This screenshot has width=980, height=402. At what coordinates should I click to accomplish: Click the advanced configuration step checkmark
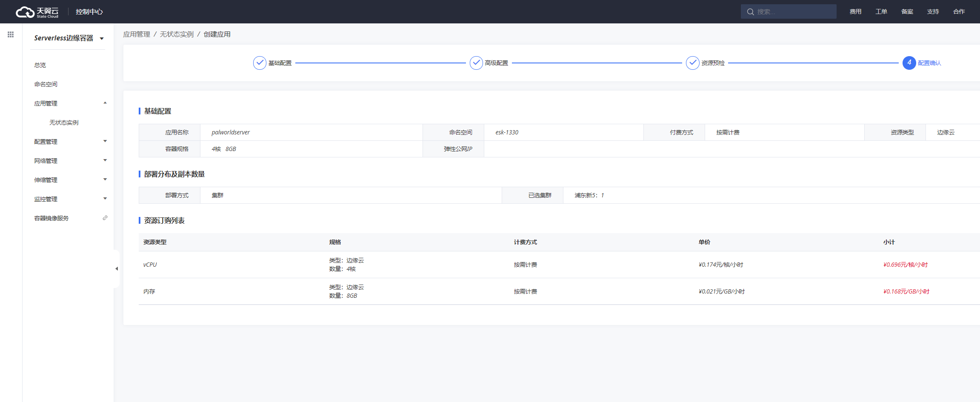(x=476, y=63)
